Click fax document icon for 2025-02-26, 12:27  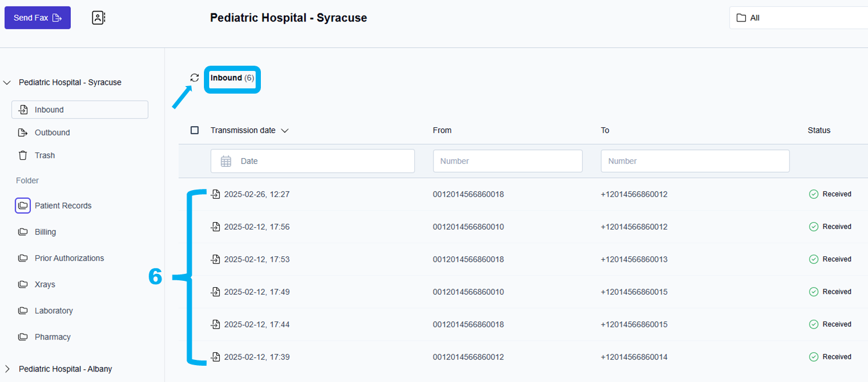click(216, 194)
